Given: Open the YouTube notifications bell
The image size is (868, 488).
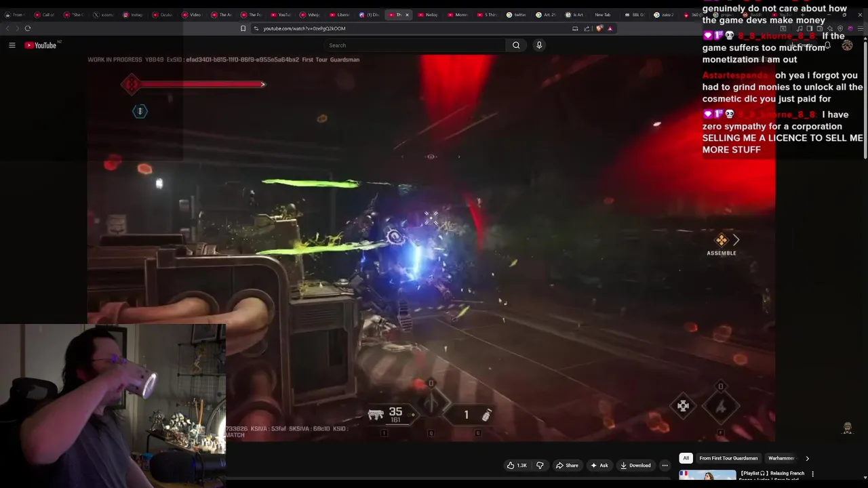Looking at the screenshot, I should coord(827,45).
